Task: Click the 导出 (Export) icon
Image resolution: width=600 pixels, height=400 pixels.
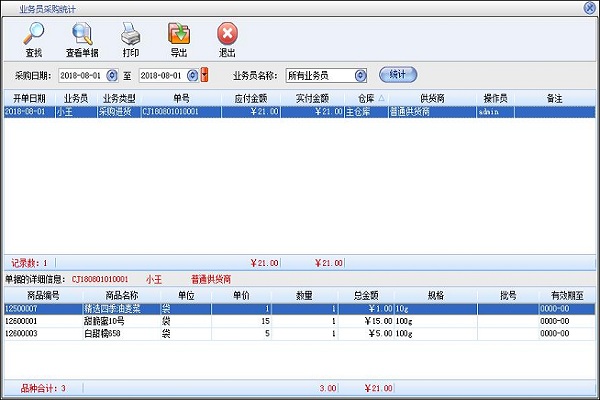Action: point(178,35)
